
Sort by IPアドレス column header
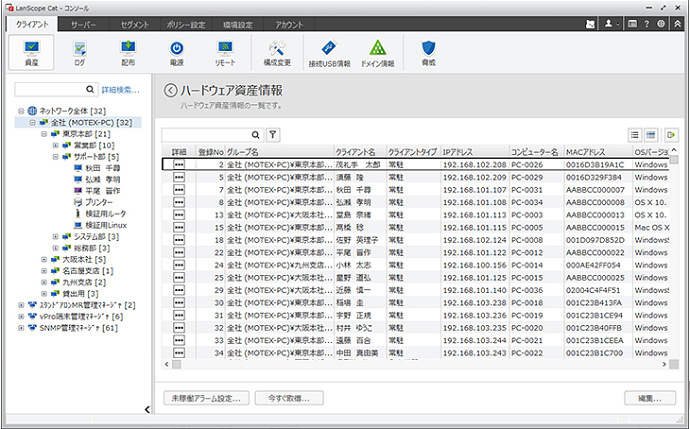(474, 152)
